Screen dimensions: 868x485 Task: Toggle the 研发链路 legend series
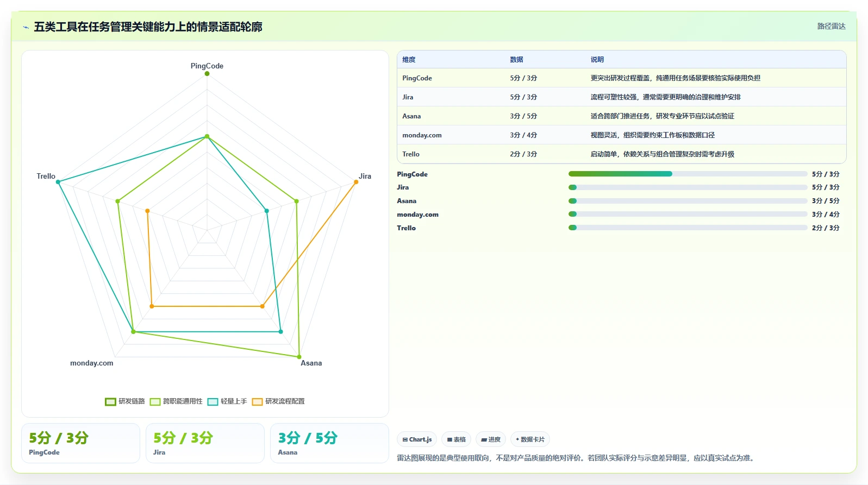pos(125,401)
